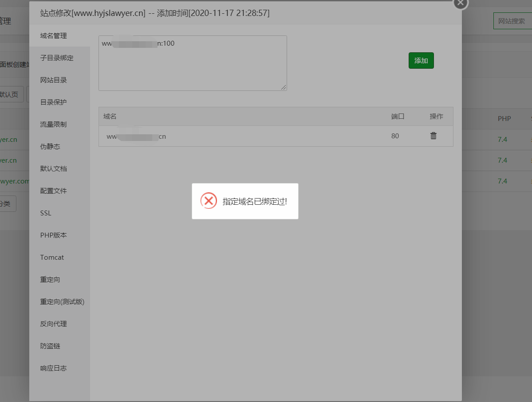Open the 域名管理 tab
532x402 pixels.
59,35
